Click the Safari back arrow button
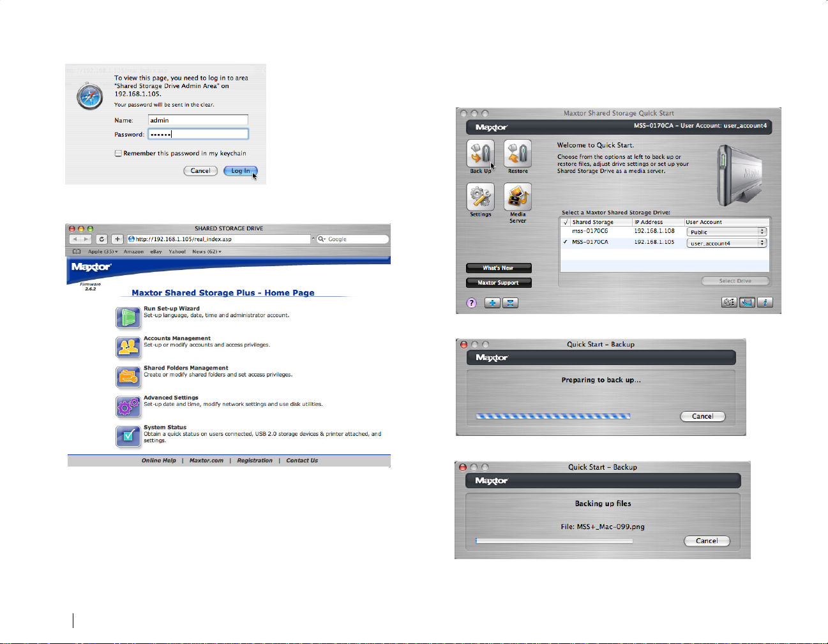The width and height of the screenshot is (828, 644). tap(75, 239)
